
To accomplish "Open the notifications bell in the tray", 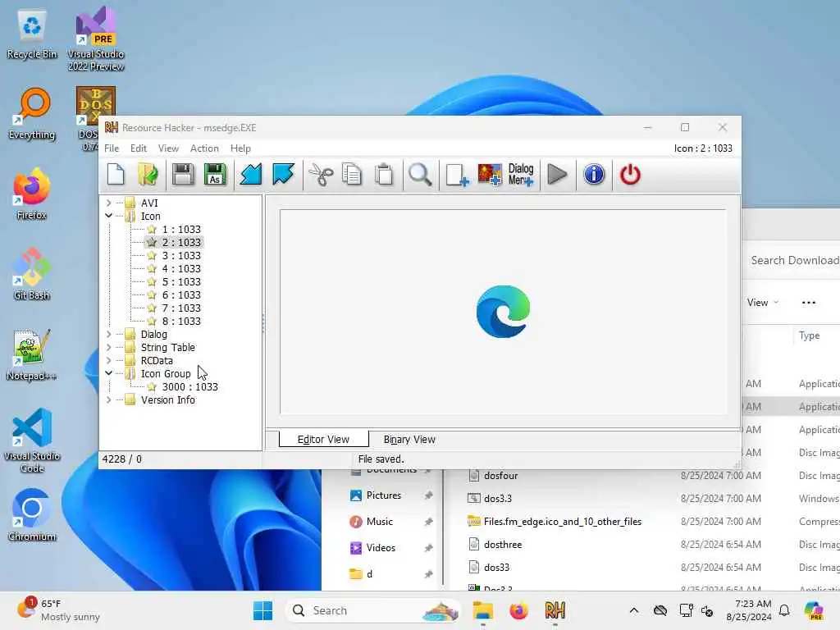I will 784,610.
